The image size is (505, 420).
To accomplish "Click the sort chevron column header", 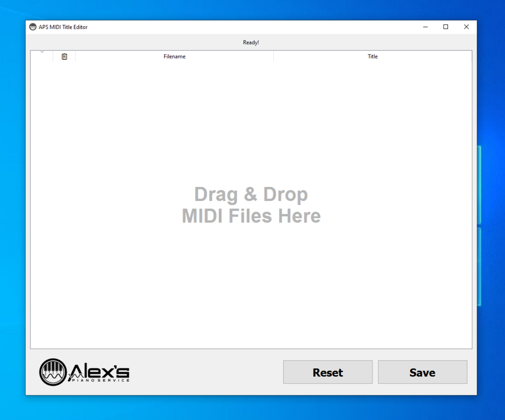I will [42, 56].
